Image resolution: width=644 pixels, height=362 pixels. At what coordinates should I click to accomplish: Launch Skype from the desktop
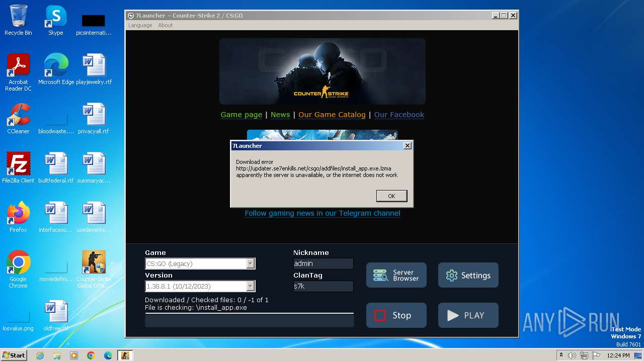point(55,20)
